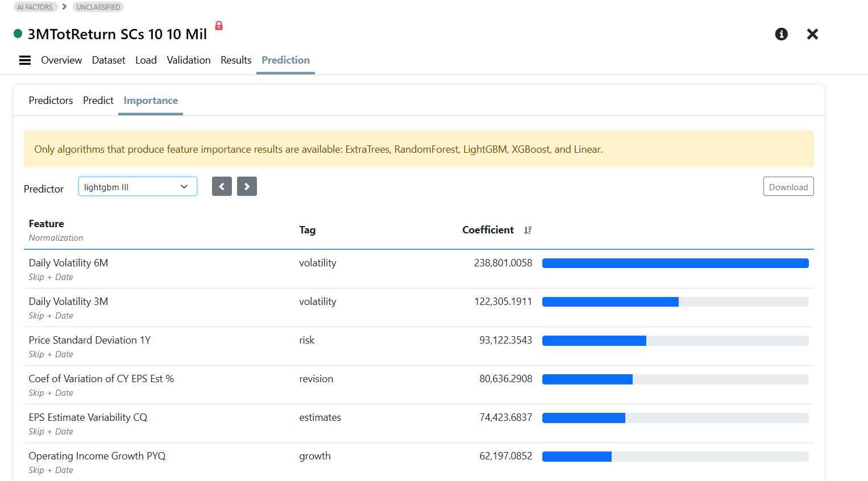Click Operating Income Growth PYQ bar
The height and width of the screenshot is (481, 868).
tap(675, 456)
